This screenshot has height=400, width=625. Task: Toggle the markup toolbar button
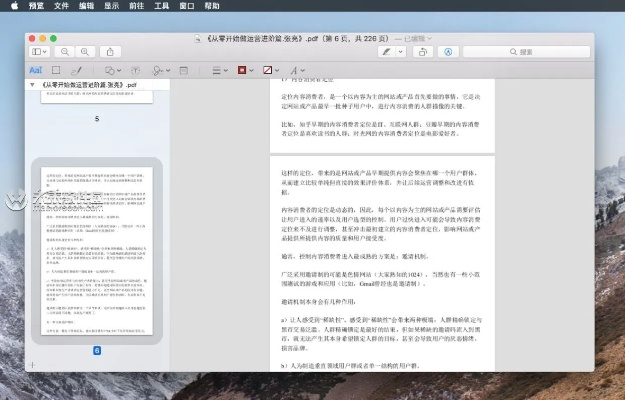click(447, 51)
